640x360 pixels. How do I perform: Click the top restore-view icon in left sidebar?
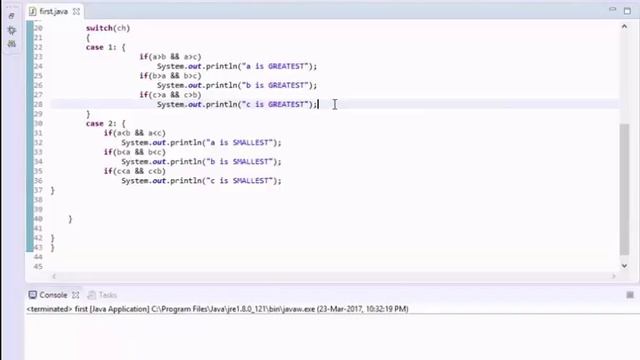[x=11, y=16]
